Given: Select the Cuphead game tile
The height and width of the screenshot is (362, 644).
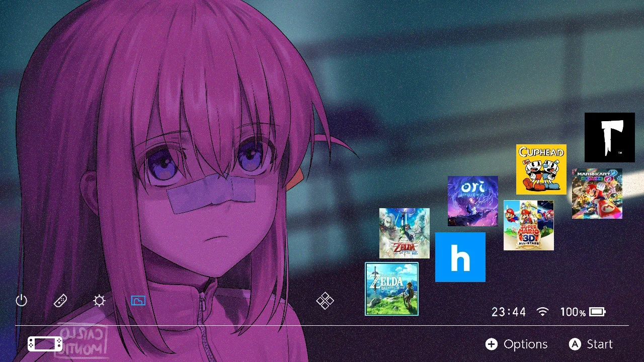Looking at the screenshot, I should click(x=541, y=169).
